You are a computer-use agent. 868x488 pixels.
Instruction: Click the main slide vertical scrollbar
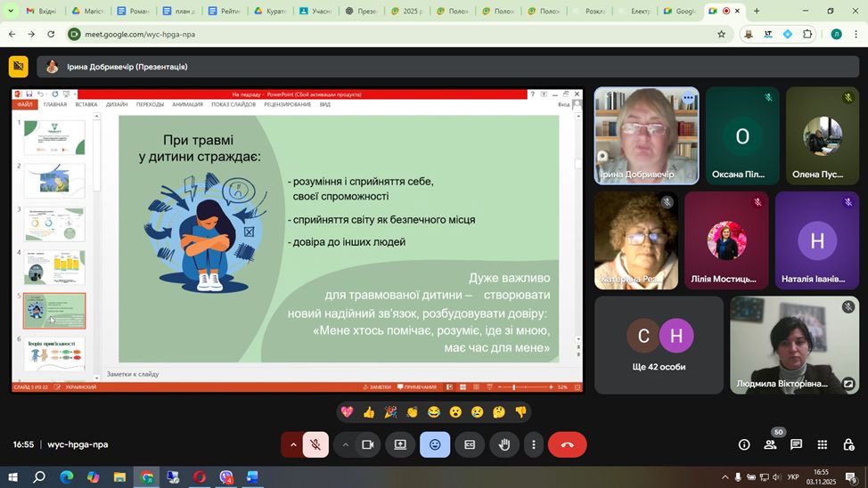coord(578,227)
